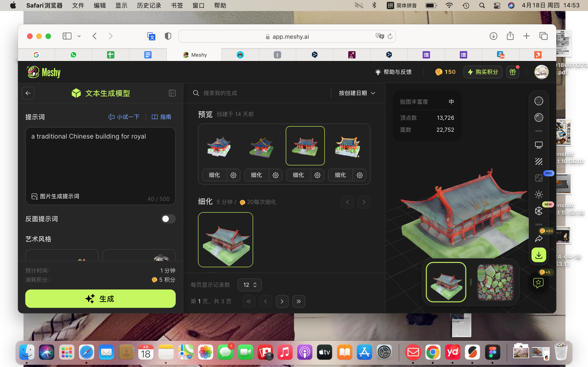Open the gift rewards icon

click(x=512, y=72)
